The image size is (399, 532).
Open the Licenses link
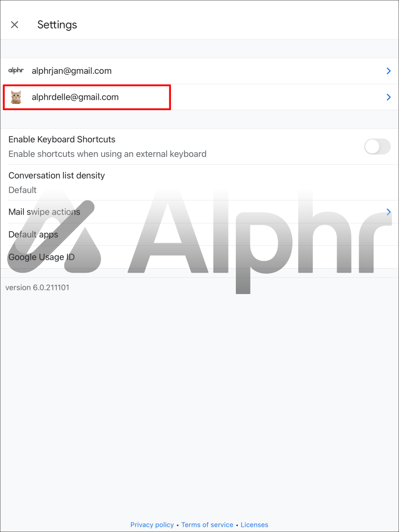pos(255,525)
